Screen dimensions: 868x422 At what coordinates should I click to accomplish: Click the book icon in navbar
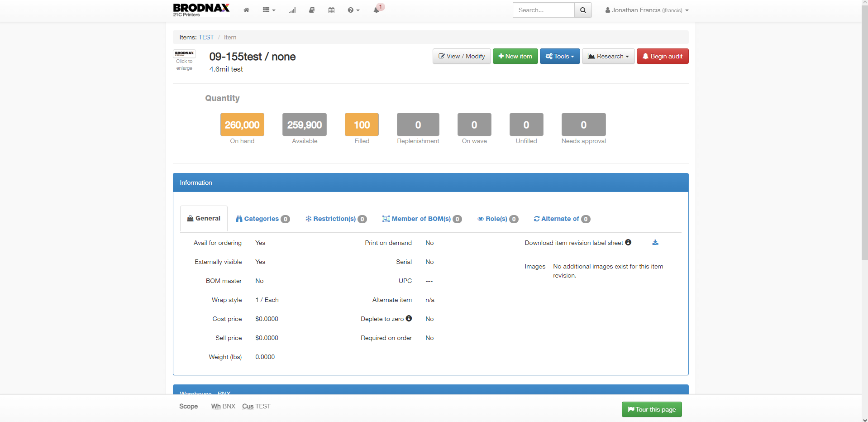coord(312,10)
